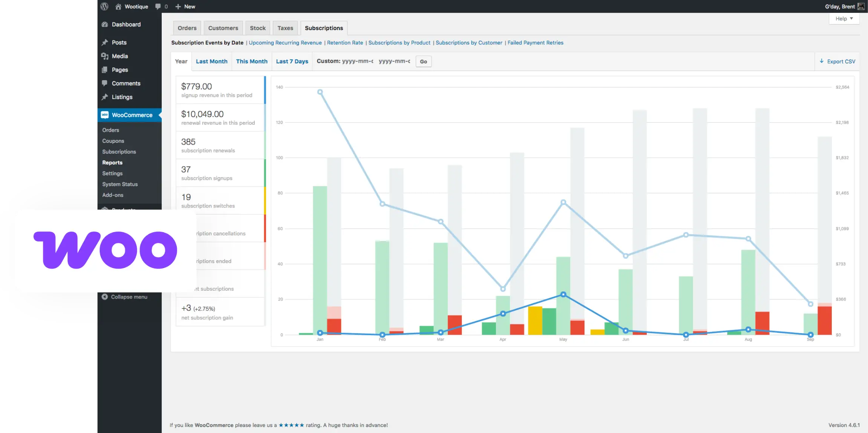This screenshot has width=868, height=433.
Task: Click the five-star rating link in footer
Action: [291, 425]
